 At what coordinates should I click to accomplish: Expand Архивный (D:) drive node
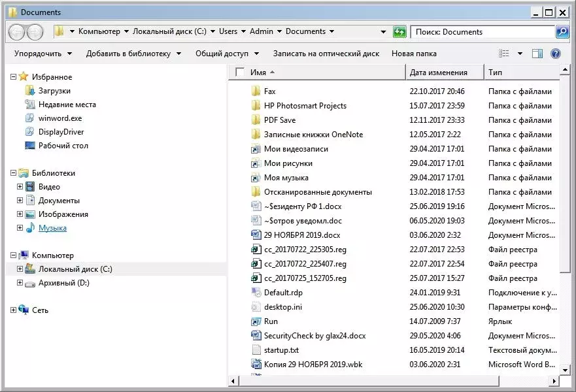pyautogui.click(x=20, y=283)
